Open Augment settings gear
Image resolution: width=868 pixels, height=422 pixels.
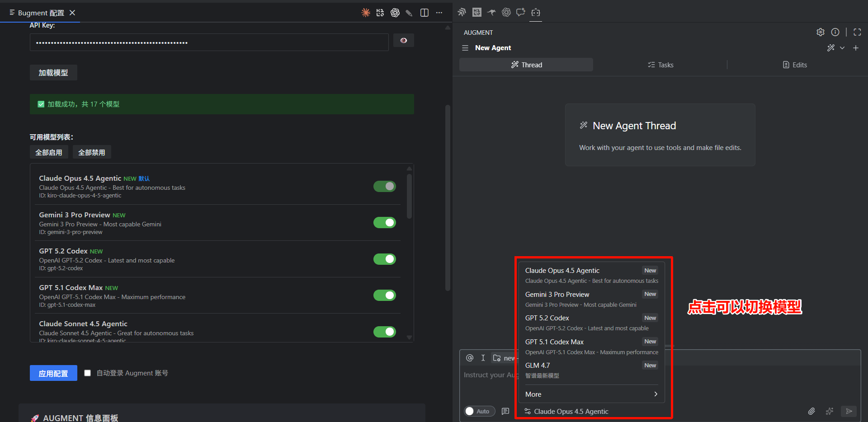tap(821, 32)
